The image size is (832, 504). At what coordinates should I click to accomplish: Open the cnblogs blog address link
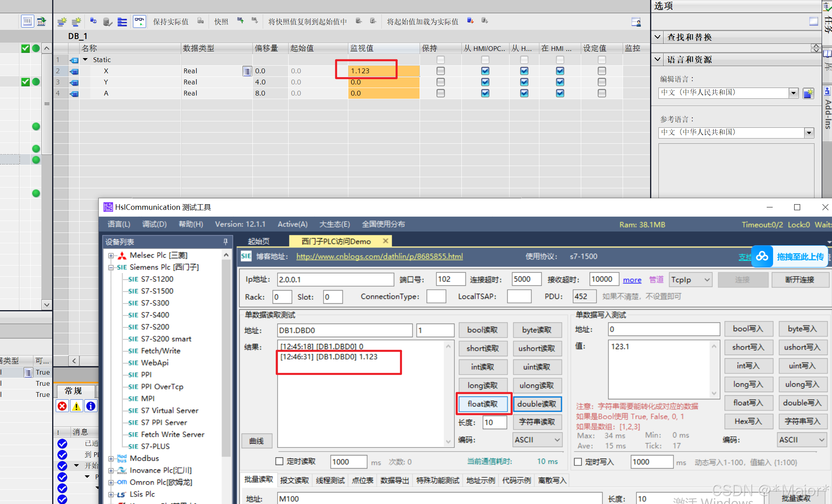[x=379, y=256]
